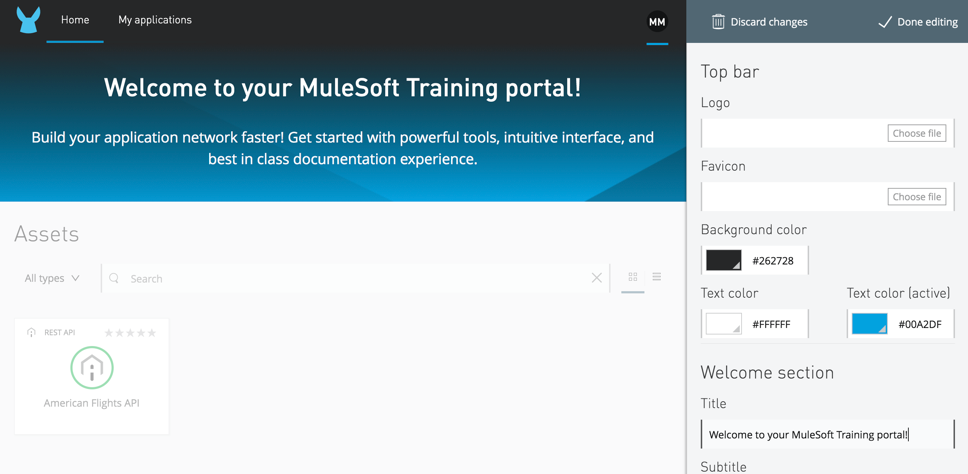968x474 pixels.
Task: Click the 'Top bar' section heading
Action: tap(730, 72)
